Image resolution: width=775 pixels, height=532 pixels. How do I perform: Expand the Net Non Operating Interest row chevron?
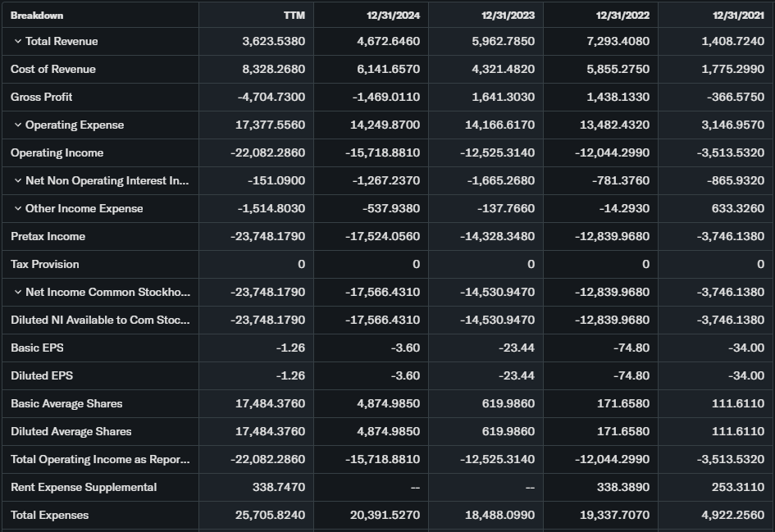(x=17, y=181)
